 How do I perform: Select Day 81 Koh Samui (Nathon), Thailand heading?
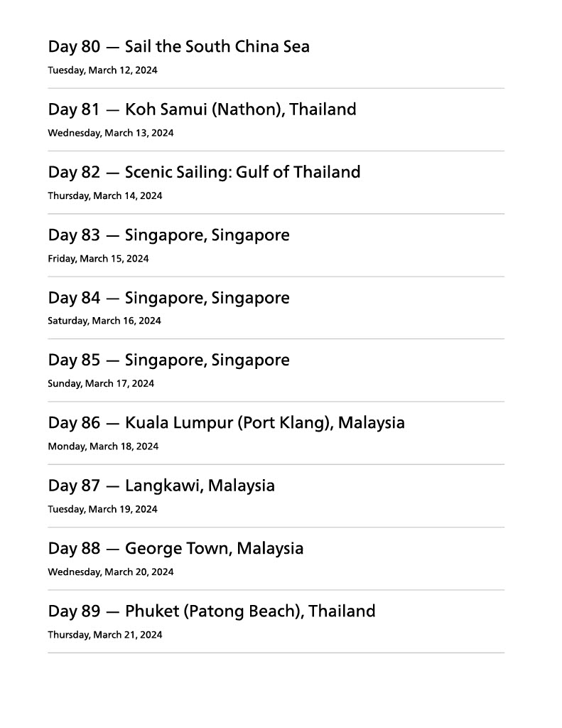(x=202, y=109)
